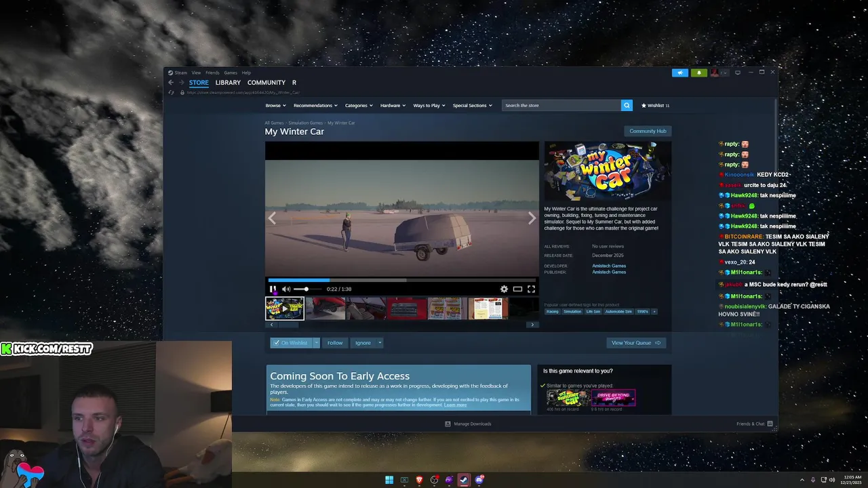Open the Categories dropdown
Image resolution: width=868 pixels, height=488 pixels.
pyautogui.click(x=359, y=105)
